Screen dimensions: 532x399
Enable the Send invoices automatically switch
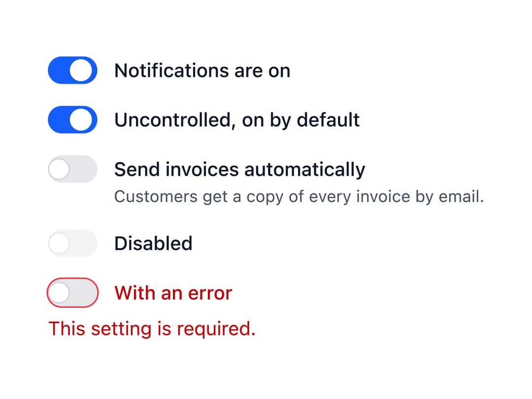tap(72, 169)
